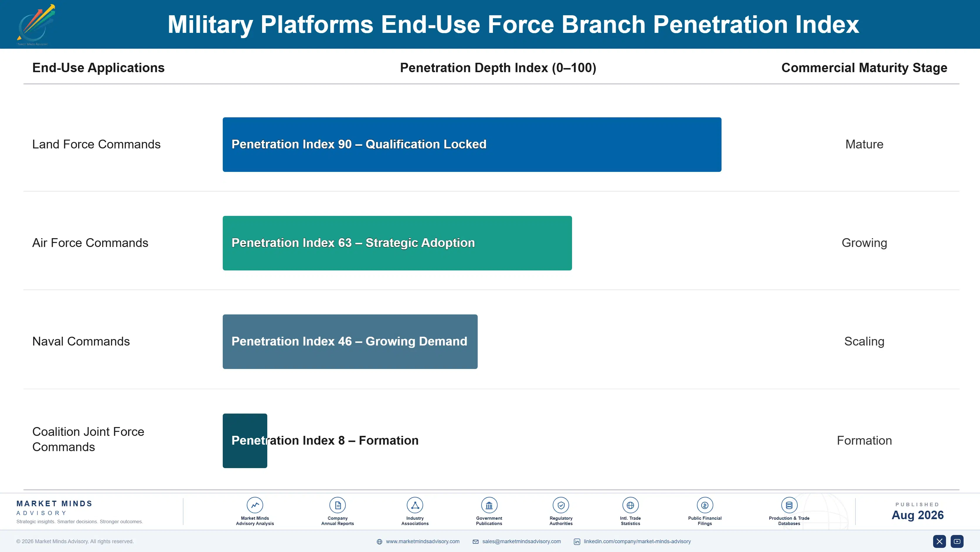Image resolution: width=980 pixels, height=552 pixels.
Task: Click the 'Scaling' maturity stage text
Action: click(x=864, y=341)
